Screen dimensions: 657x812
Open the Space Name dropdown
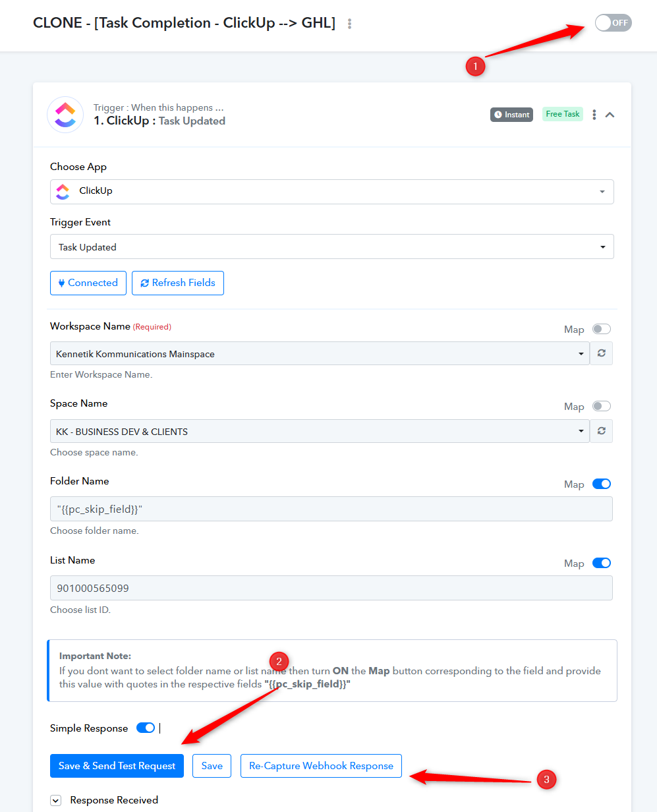point(320,431)
